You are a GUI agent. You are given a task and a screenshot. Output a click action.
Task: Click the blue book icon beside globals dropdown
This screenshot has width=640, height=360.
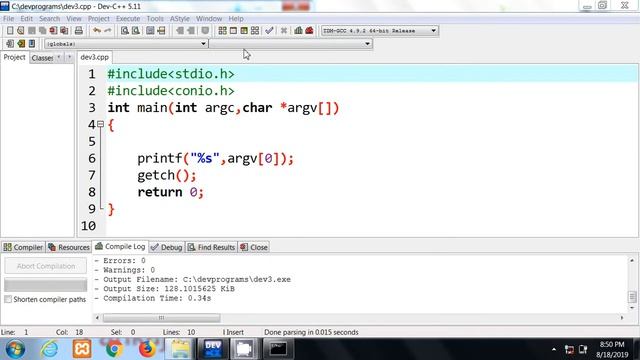[32, 44]
